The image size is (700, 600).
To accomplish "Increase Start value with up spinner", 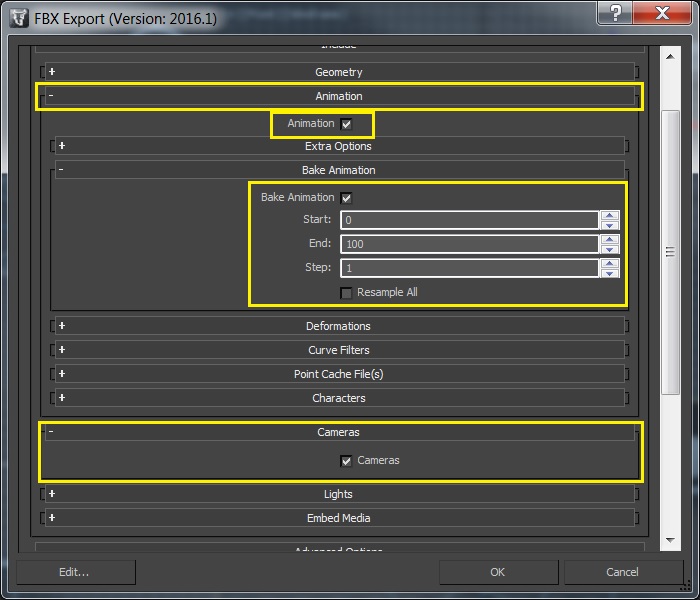I will tap(610, 215).
